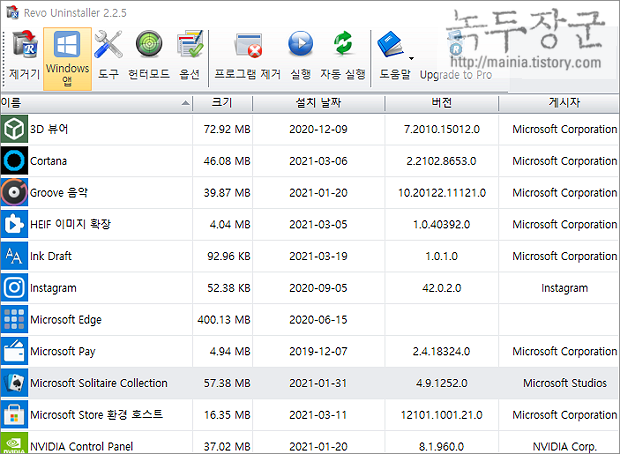Select the Ink Draft app icon

tap(14, 256)
